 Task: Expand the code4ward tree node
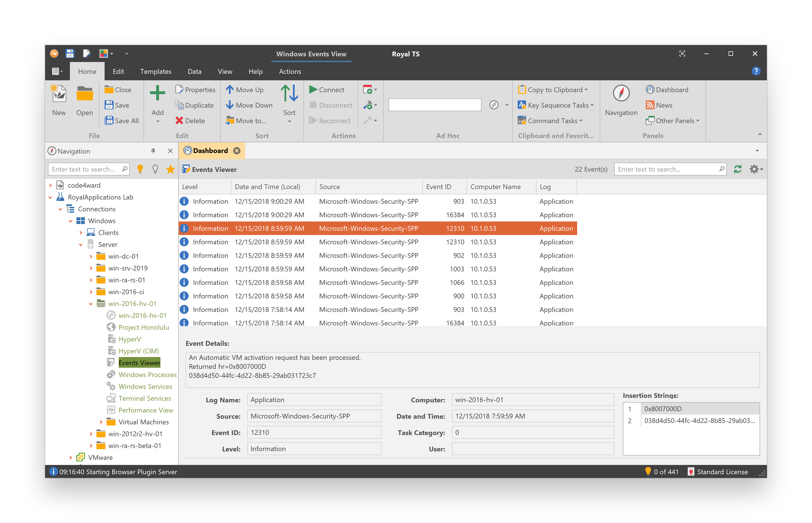[50, 185]
